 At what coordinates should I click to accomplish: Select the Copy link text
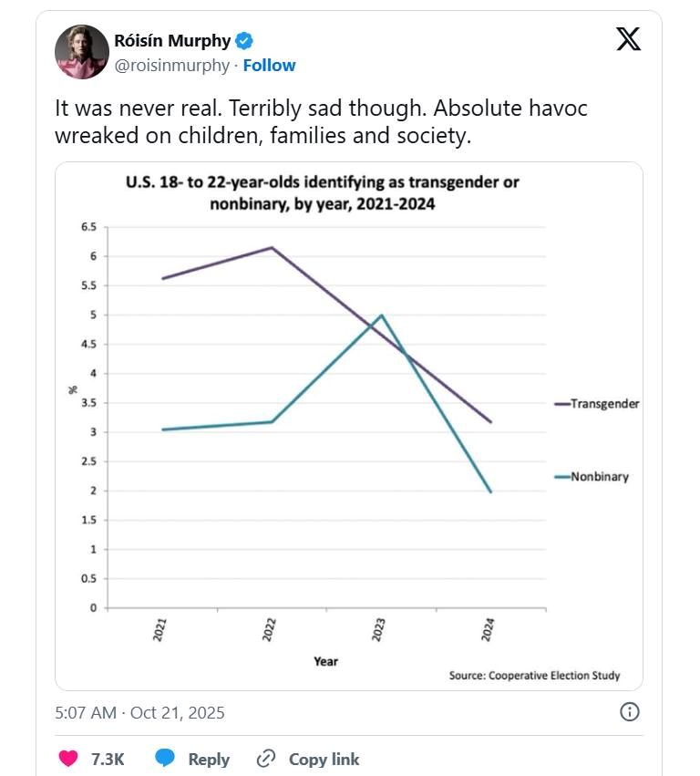(323, 759)
